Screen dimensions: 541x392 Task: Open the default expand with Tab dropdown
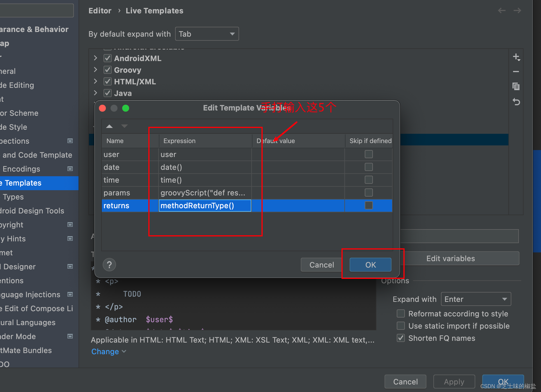207,34
